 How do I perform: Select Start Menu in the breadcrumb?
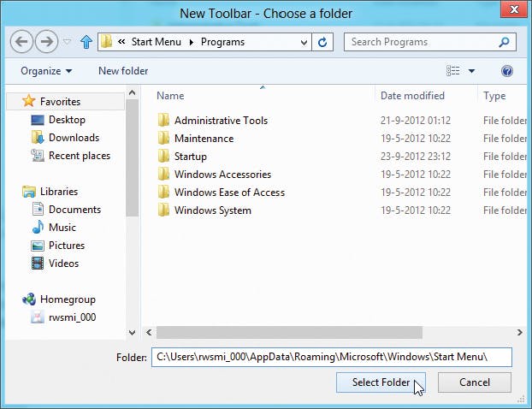(156, 42)
